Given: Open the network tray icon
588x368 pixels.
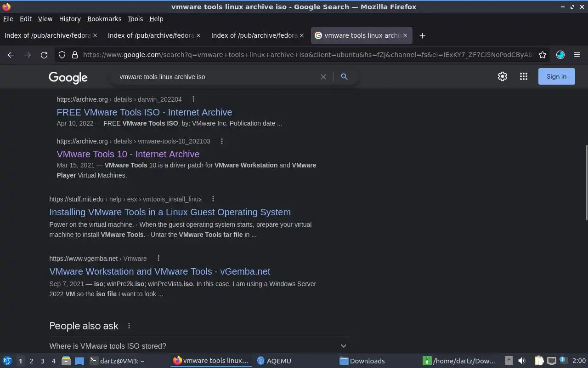Looking at the screenshot, I should 552,361.
